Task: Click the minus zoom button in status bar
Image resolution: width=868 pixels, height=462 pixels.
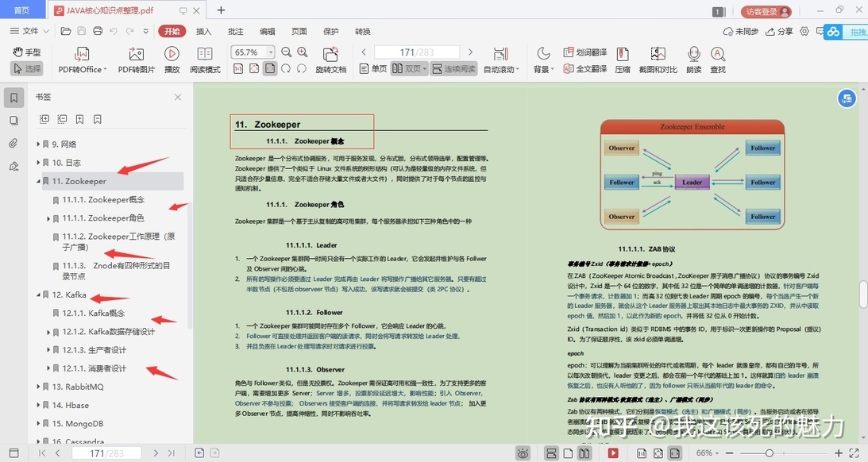Action: coord(730,452)
